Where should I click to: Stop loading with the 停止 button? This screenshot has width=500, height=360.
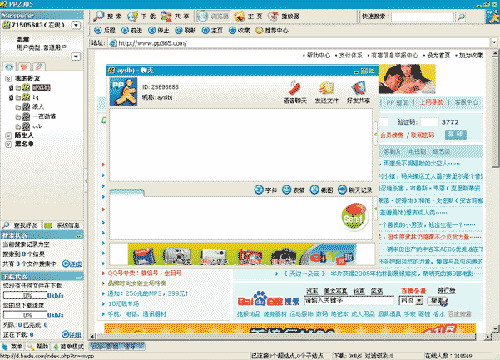pyautogui.click(x=158, y=30)
